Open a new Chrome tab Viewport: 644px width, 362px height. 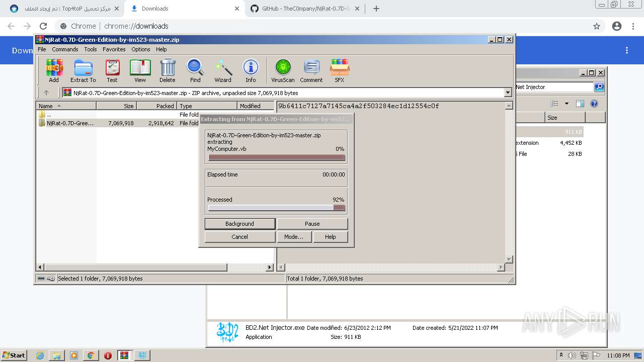(376, 9)
